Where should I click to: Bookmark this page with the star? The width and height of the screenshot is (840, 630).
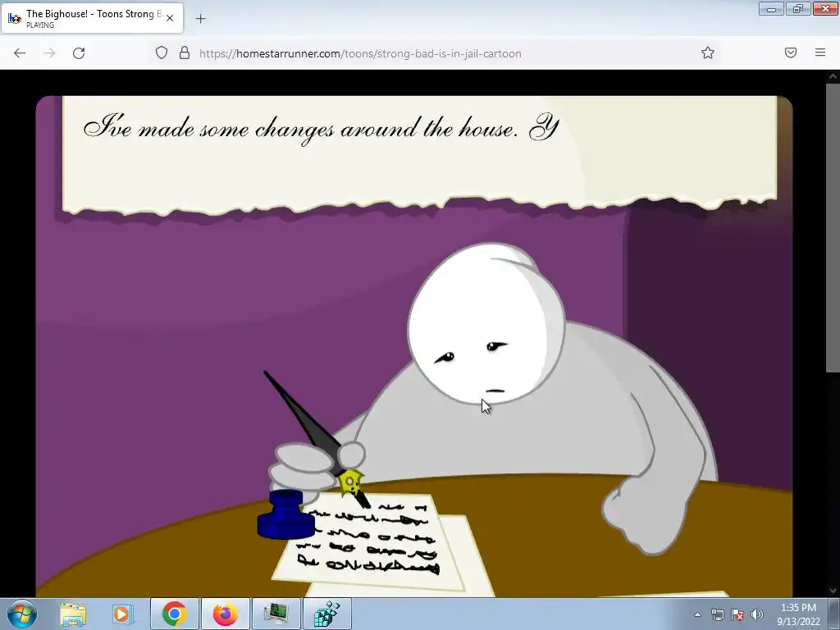pyautogui.click(x=708, y=52)
